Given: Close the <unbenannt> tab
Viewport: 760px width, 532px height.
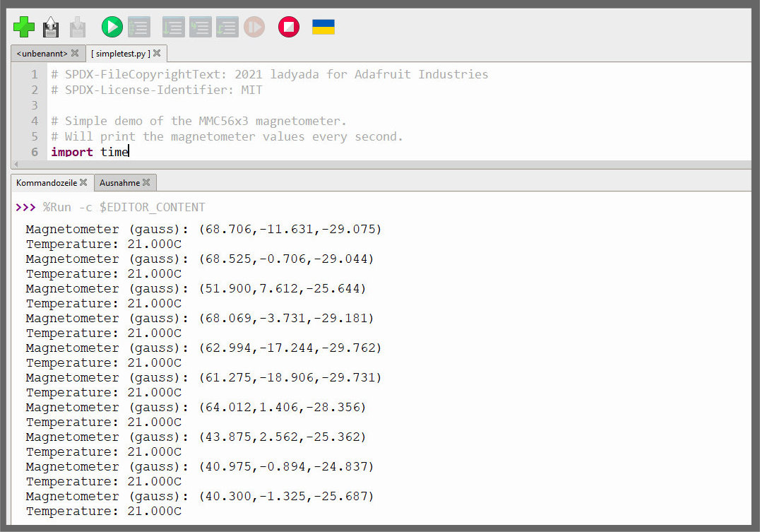Looking at the screenshot, I should tap(75, 54).
